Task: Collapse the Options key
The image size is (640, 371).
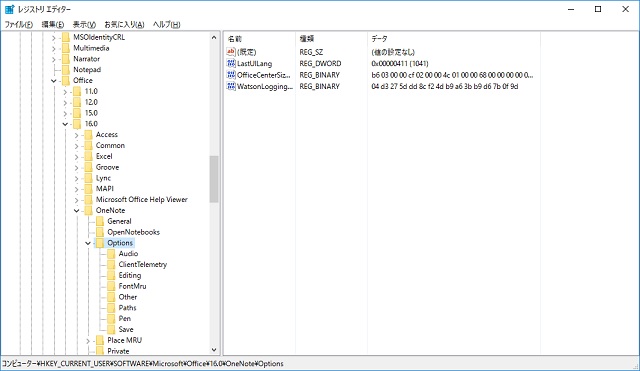Action: coord(88,243)
